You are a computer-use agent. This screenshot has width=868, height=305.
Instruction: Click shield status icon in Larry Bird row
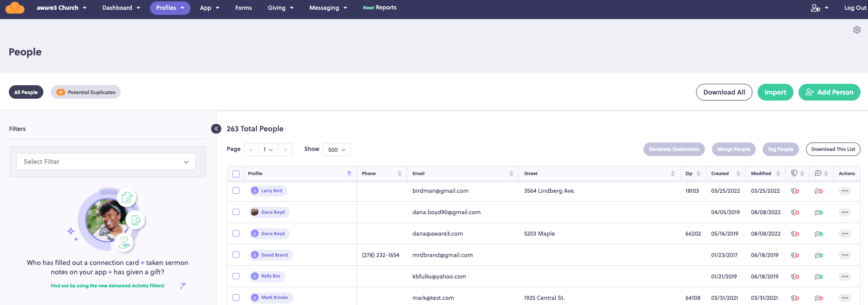pyautogui.click(x=795, y=191)
